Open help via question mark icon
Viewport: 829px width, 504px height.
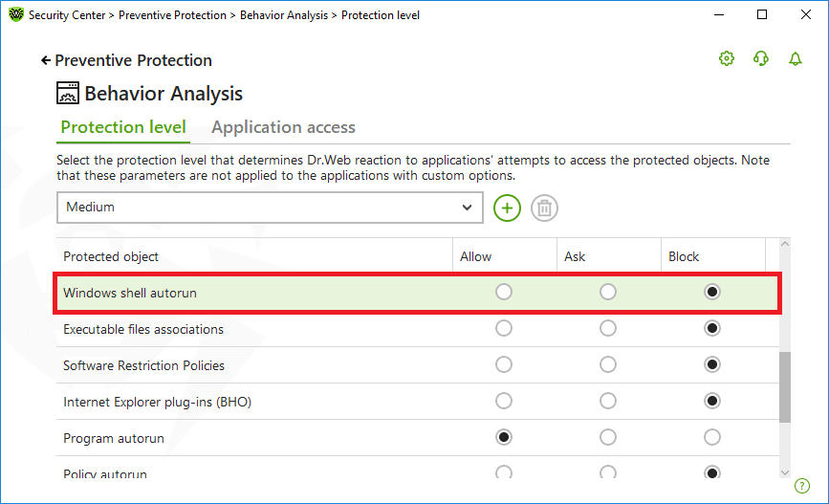click(x=802, y=486)
